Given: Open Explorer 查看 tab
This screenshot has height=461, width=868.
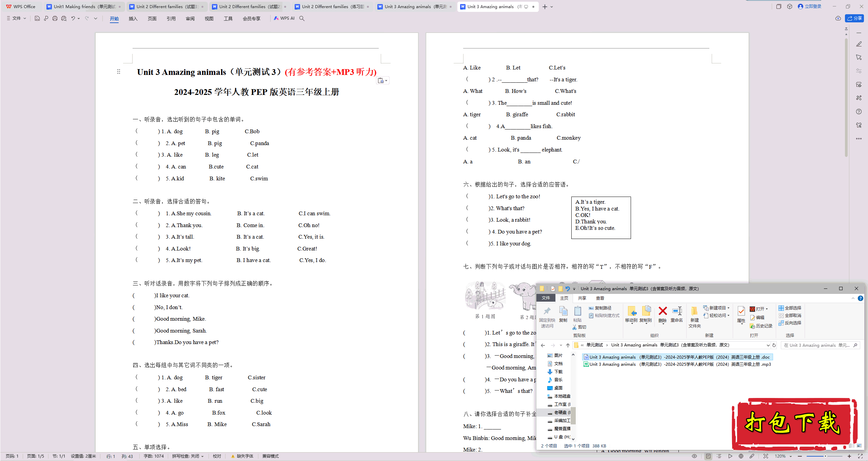Looking at the screenshot, I should click(600, 298).
